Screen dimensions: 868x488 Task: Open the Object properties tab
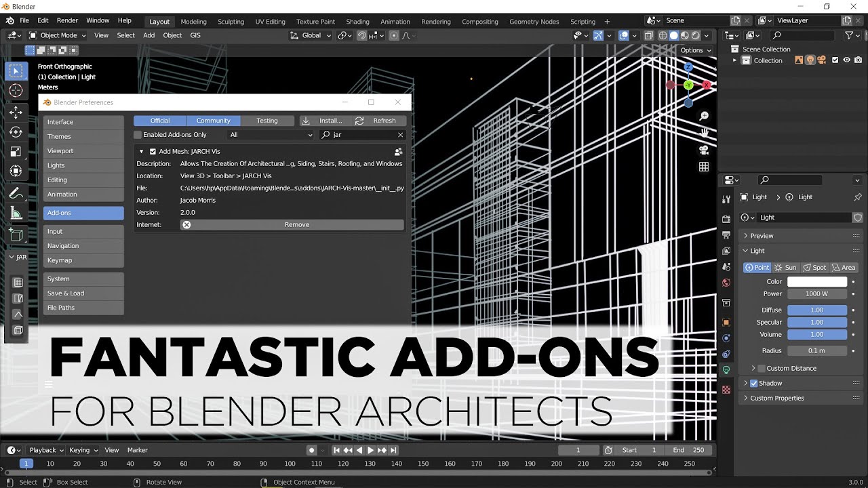click(x=726, y=322)
